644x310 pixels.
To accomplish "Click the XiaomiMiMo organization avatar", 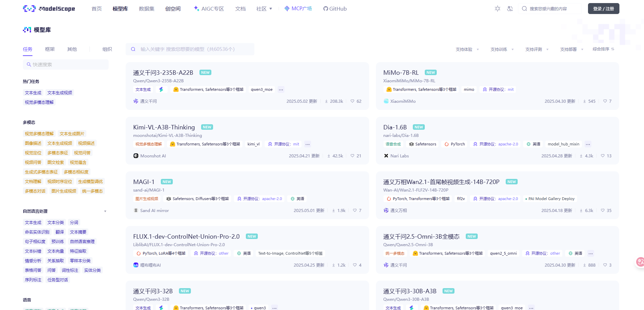I will click(x=386, y=101).
